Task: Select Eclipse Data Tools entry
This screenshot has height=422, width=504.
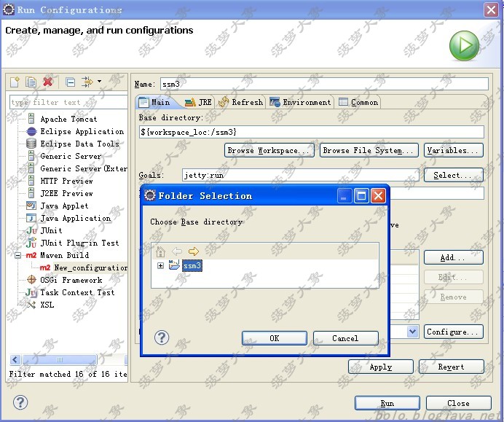Action: coord(79,144)
